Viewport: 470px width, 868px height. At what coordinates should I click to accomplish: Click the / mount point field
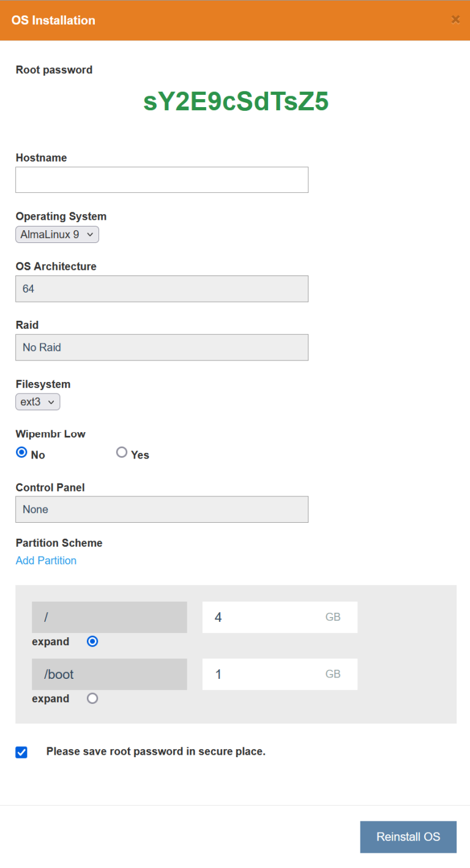click(109, 617)
